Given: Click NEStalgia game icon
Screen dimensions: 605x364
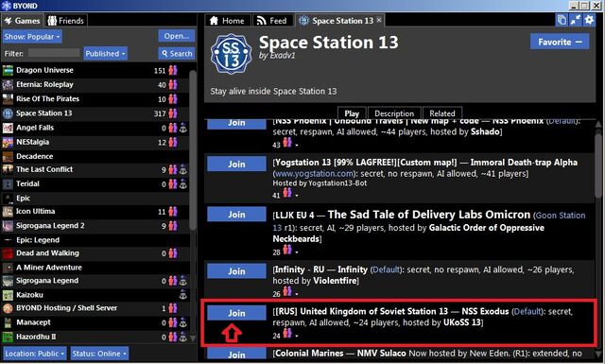Looking at the screenshot, I should [8, 142].
